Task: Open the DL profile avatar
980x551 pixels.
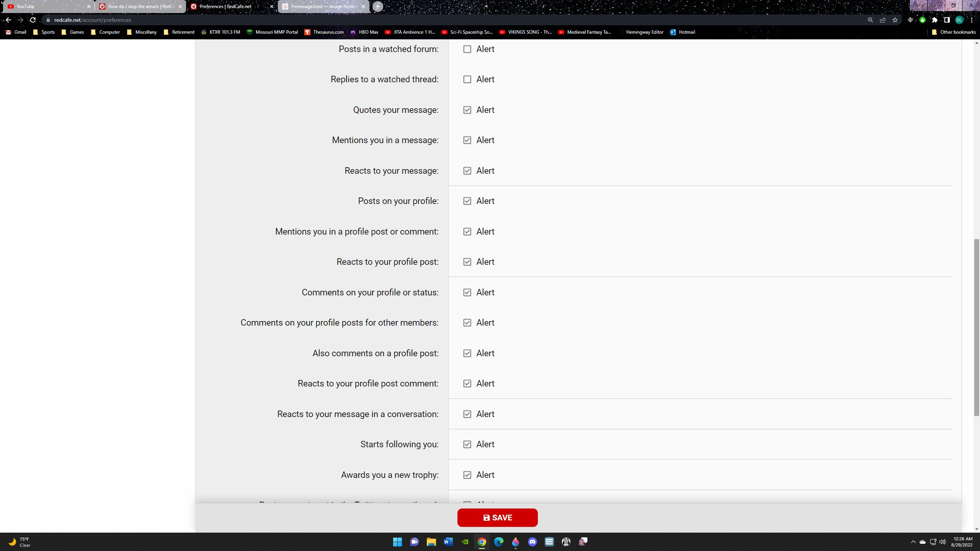Action: [959, 20]
